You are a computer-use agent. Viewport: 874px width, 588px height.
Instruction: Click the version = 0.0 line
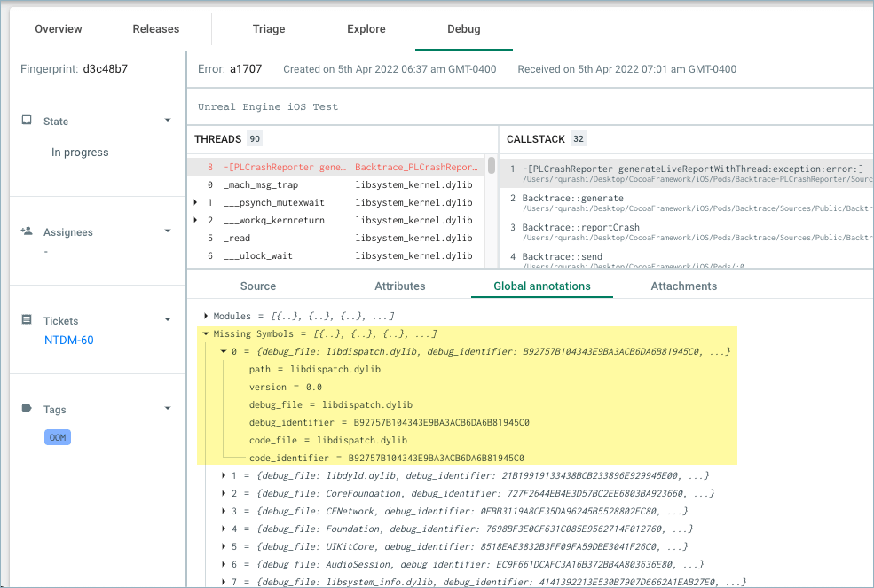(x=286, y=388)
